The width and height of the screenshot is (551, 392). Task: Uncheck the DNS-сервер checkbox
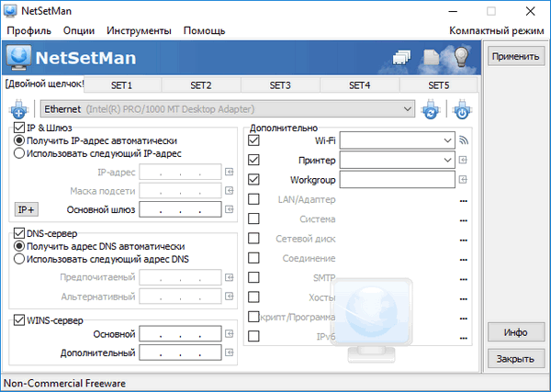pos(19,233)
